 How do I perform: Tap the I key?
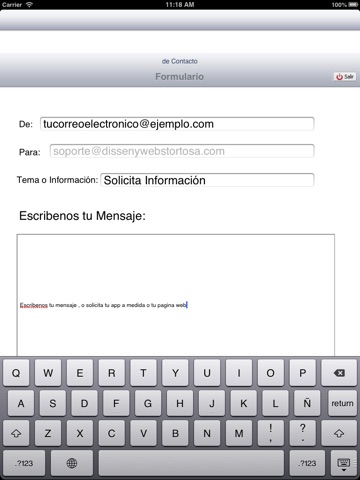coord(239,373)
